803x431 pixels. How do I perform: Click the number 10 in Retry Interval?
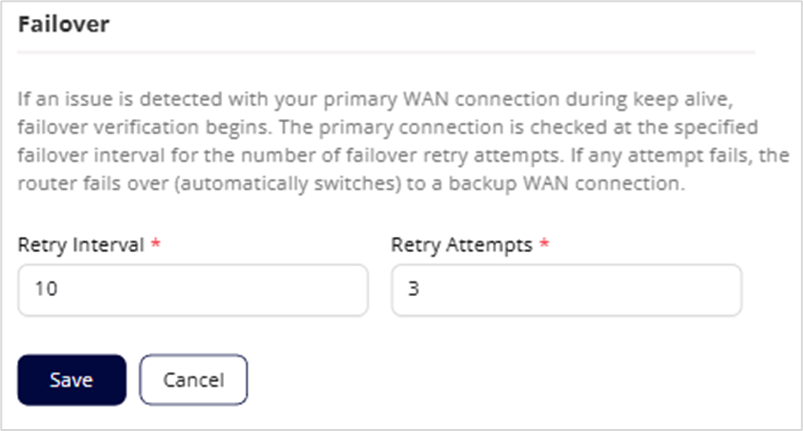pos(44,290)
